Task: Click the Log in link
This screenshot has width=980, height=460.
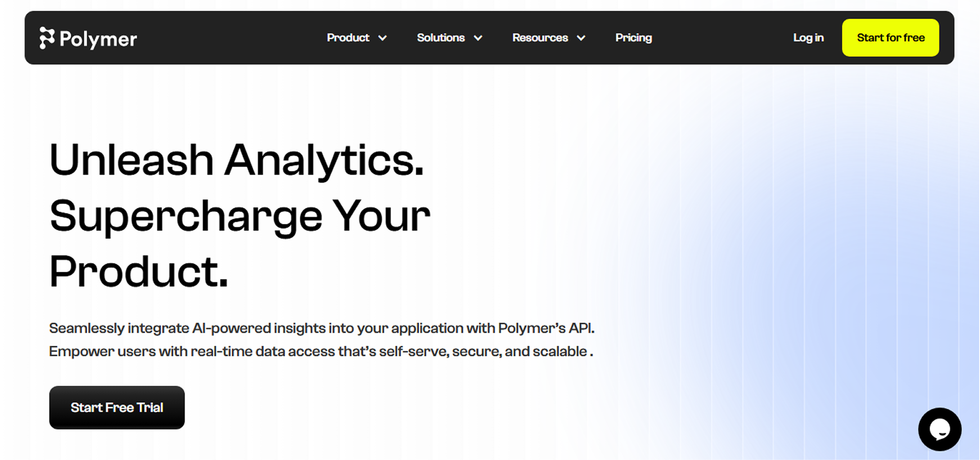Action: 808,38
